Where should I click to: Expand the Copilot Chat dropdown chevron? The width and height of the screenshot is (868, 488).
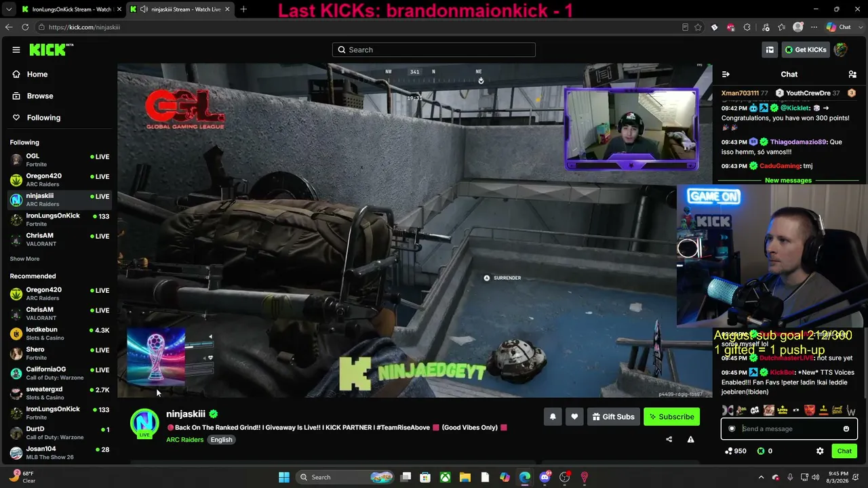click(860, 27)
